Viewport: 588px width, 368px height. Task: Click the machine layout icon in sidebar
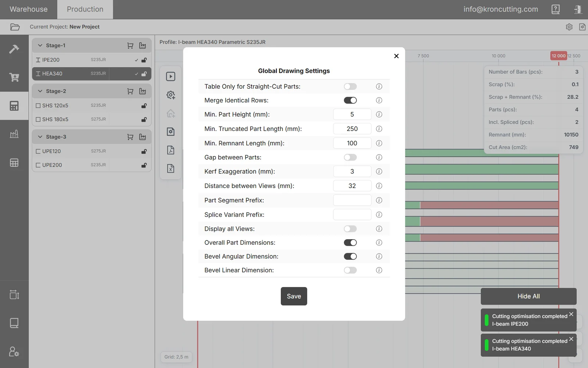pyautogui.click(x=14, y=294)
